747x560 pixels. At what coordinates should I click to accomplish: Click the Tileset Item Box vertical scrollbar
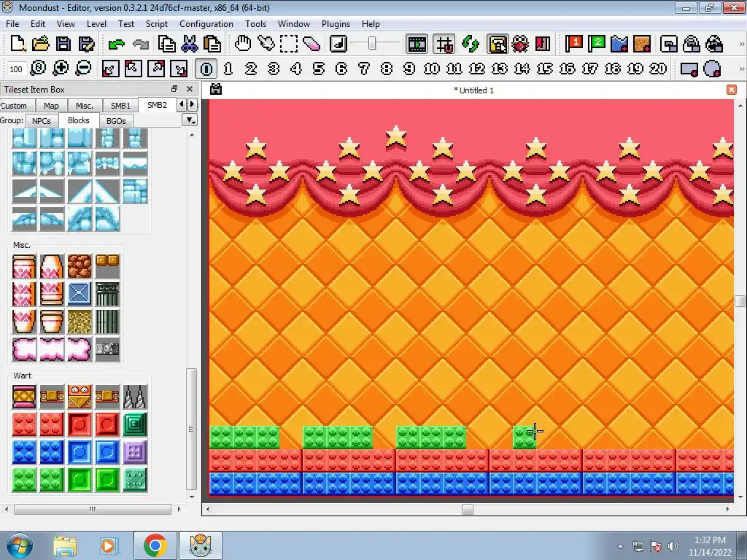[x=192, y=429]
